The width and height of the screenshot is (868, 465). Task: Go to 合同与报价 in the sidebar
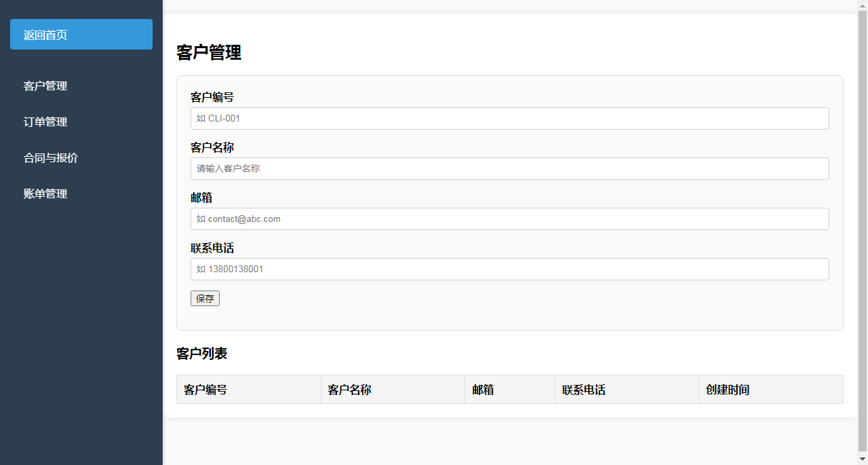(x=81, y=158)
